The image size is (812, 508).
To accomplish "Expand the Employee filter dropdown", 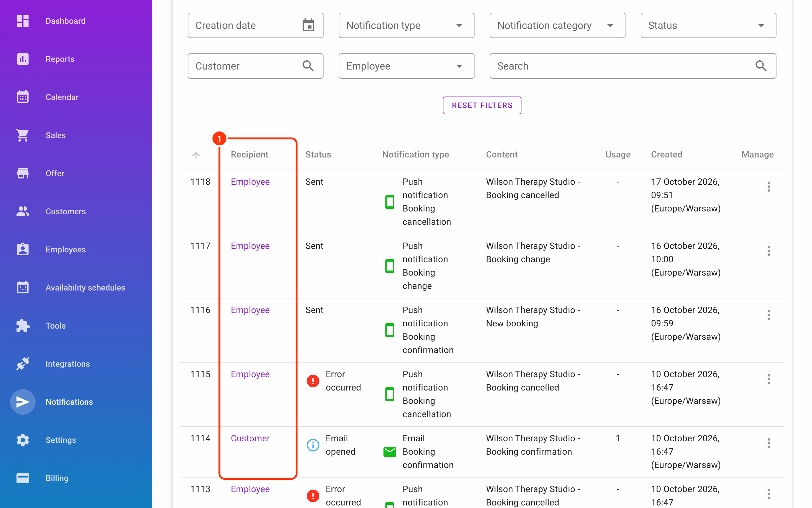I will tap(406, 66).
